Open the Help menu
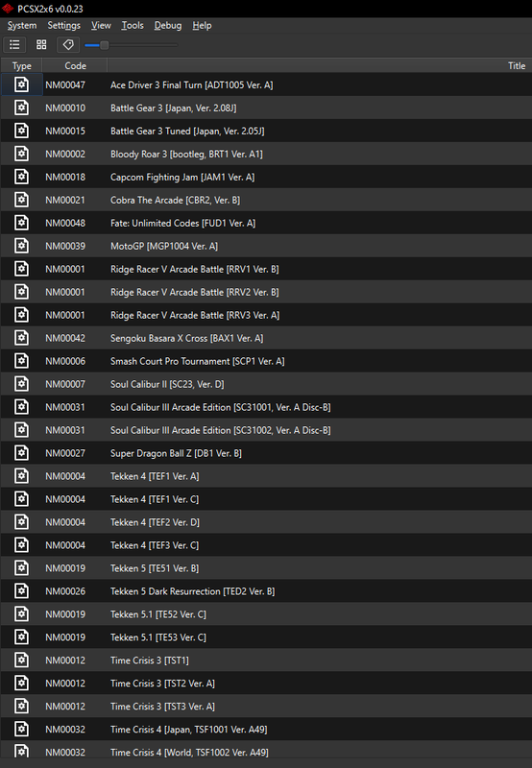The height and width of the screenshot is (768, 532). click(x=202, y=26)
